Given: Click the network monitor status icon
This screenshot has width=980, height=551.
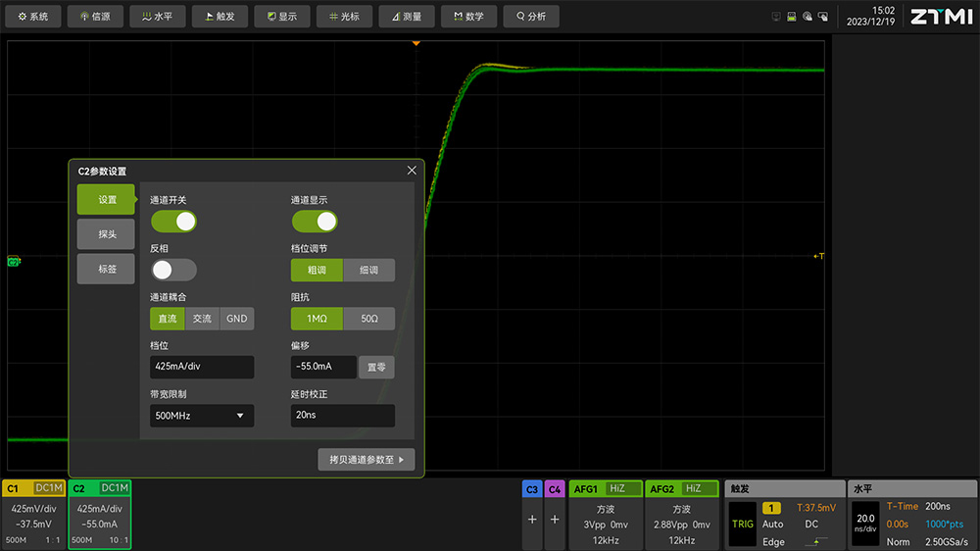Looking at the screenshot, I should (x=776, y=17).
